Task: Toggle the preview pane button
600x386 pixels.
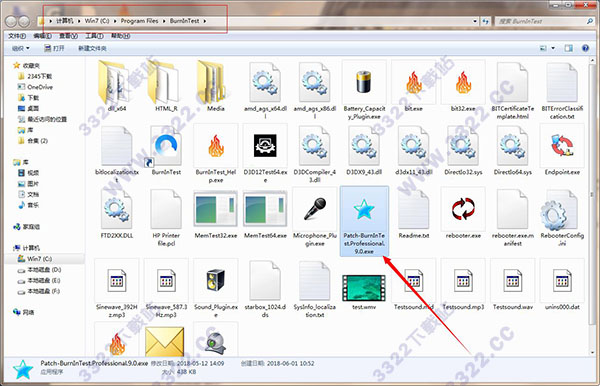Action: tap(568, 48)
